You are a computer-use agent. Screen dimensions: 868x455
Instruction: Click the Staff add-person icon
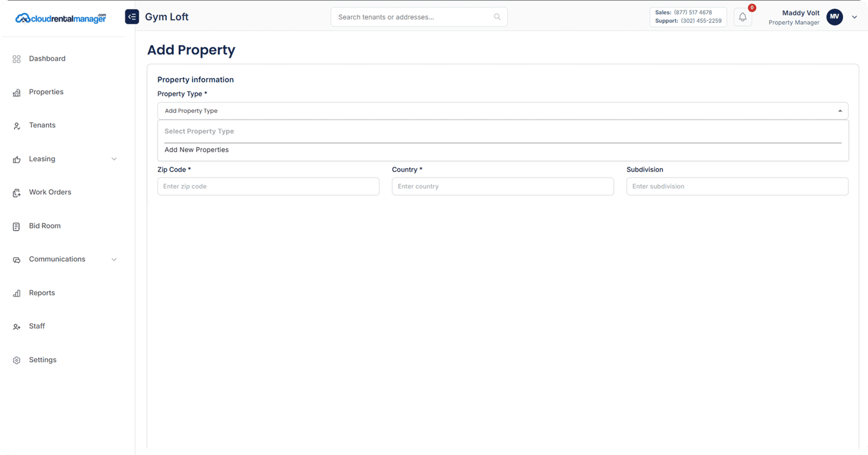[16, 327]
